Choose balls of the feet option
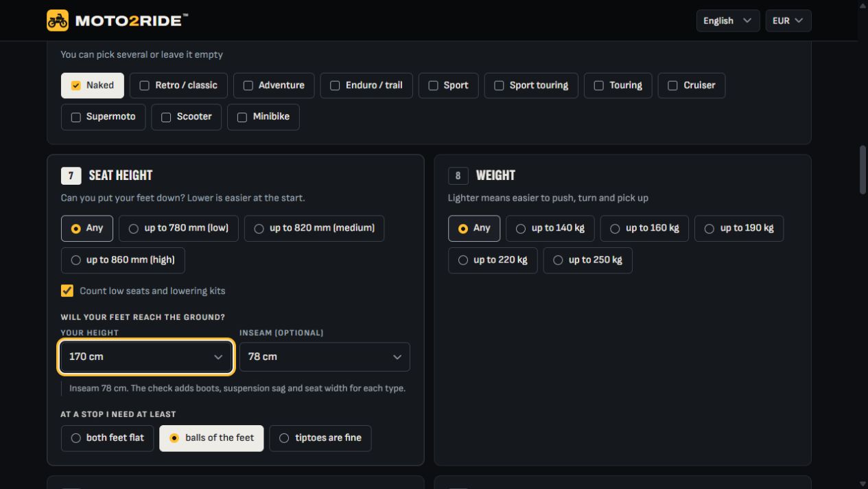868x489 pixels. click(x=211, y=438)
